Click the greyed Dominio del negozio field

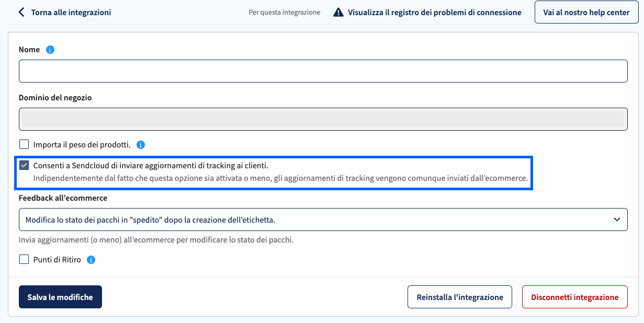coord(323,119)
